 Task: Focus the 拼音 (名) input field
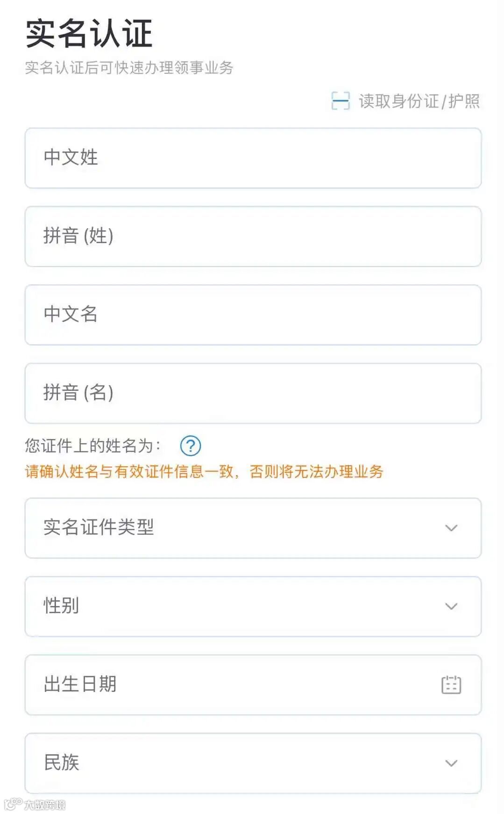[253, 393]
